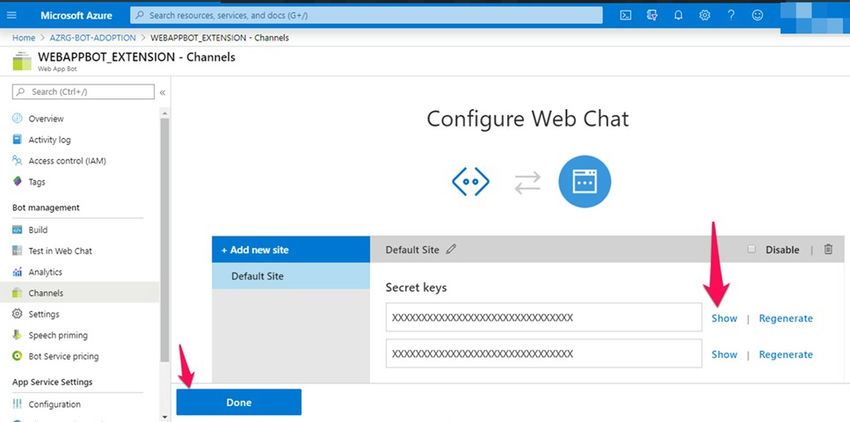Screen dimensions: 850x422
Task: Click the help question mark icon
Action: point(731,15)
